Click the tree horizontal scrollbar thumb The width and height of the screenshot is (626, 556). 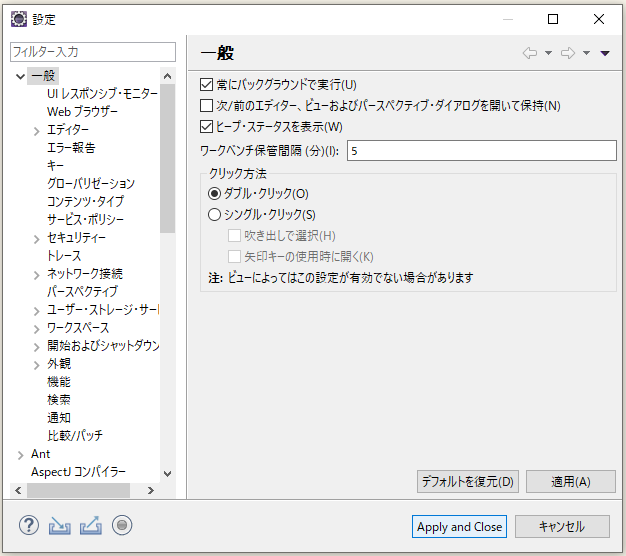pyautogui.click(x=78, y=490)
